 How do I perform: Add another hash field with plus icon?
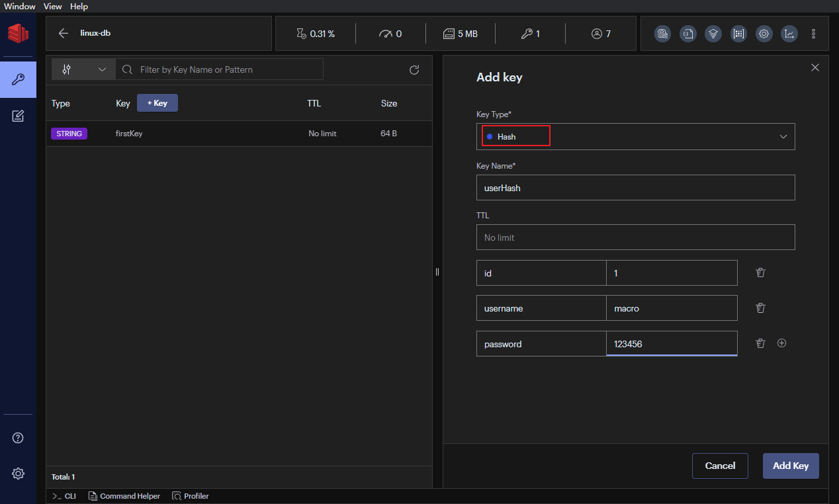781,343
